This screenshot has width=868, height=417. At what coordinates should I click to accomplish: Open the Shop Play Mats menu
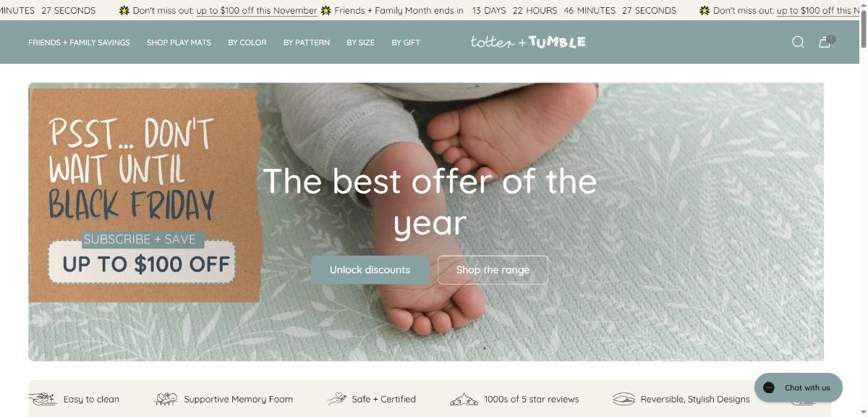click(179, 43)
